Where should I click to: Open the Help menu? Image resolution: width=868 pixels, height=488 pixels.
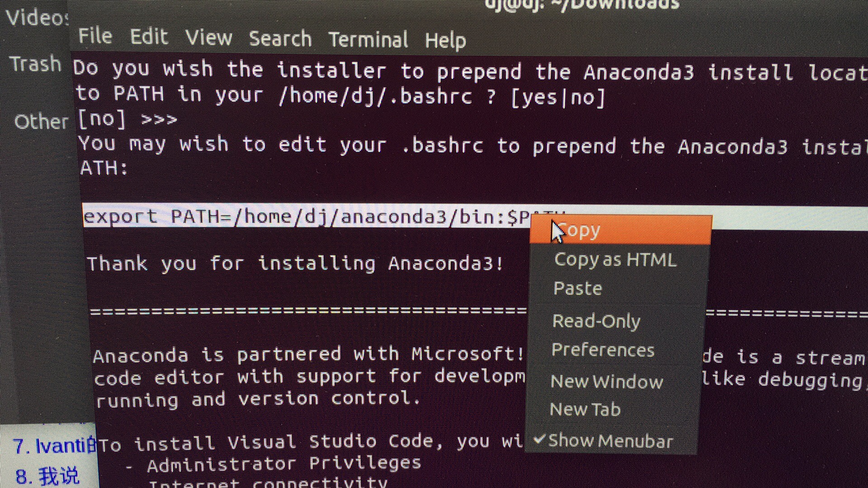[445, 41]
